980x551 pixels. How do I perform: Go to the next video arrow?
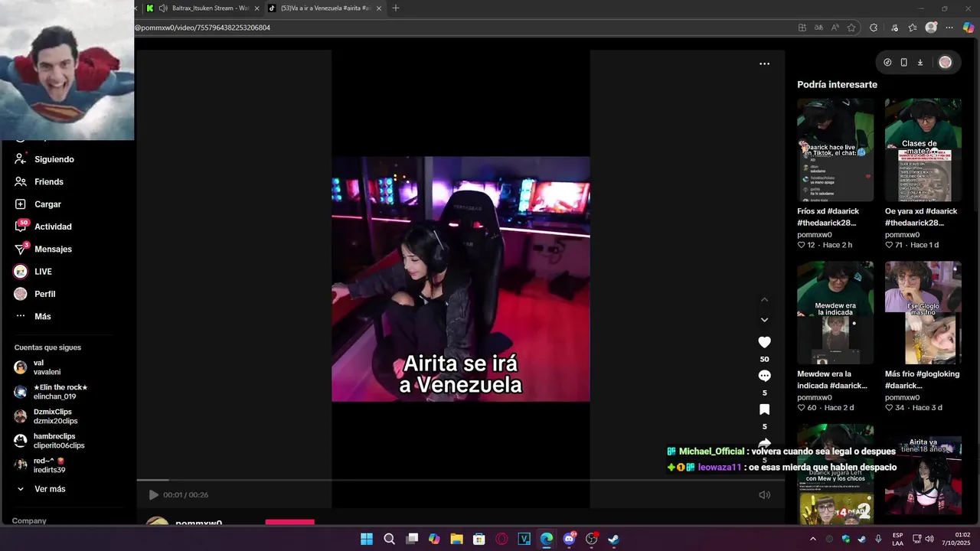click(764, 320)
